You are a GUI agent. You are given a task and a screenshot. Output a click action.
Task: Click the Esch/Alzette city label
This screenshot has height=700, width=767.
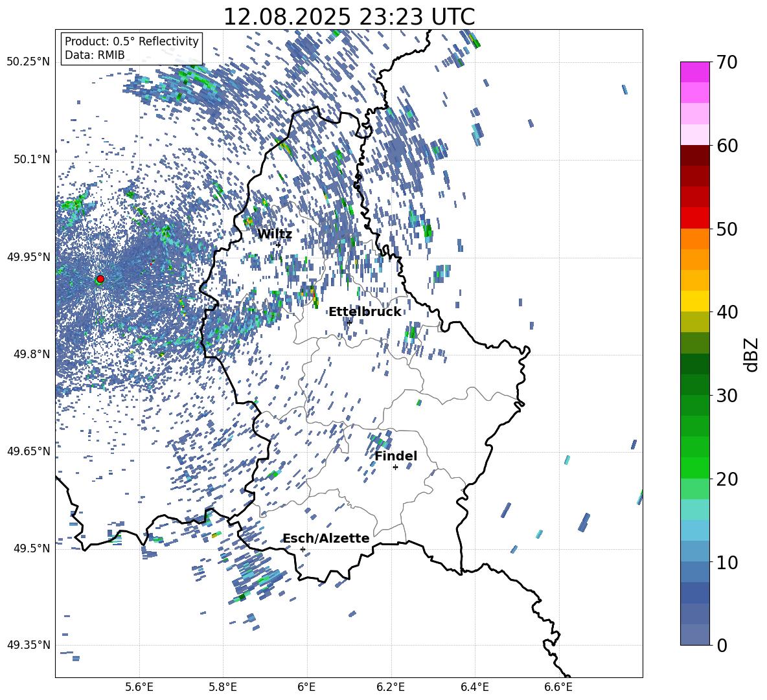point(326,538)
